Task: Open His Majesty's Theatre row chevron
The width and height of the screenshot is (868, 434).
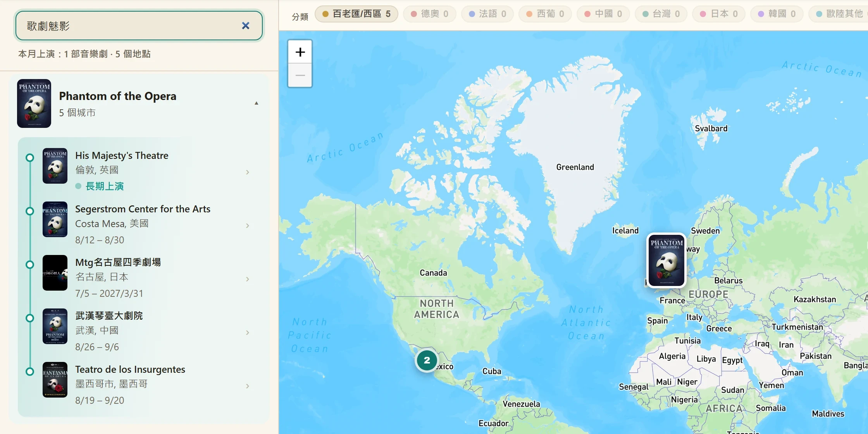Action: point(248,172)
